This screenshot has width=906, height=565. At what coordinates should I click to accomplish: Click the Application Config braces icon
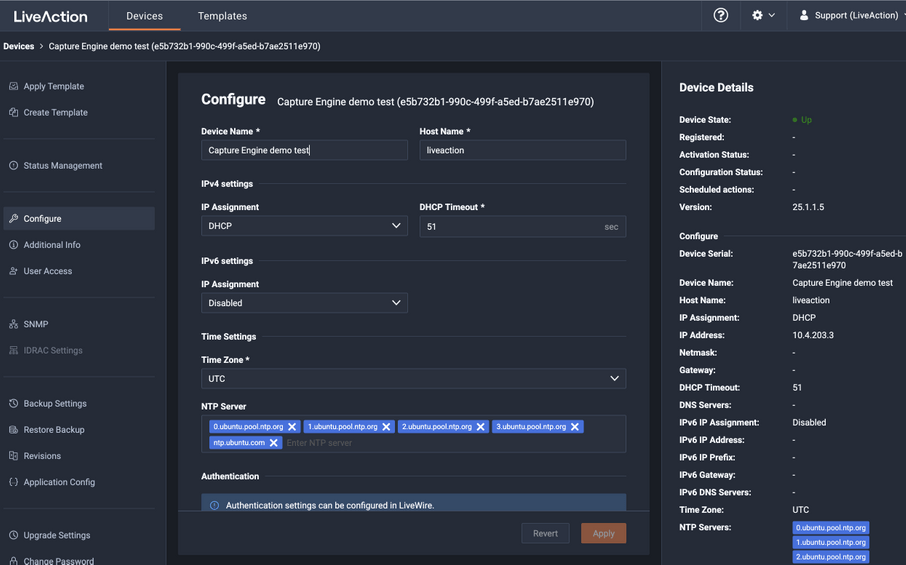(x=13, y=482)
